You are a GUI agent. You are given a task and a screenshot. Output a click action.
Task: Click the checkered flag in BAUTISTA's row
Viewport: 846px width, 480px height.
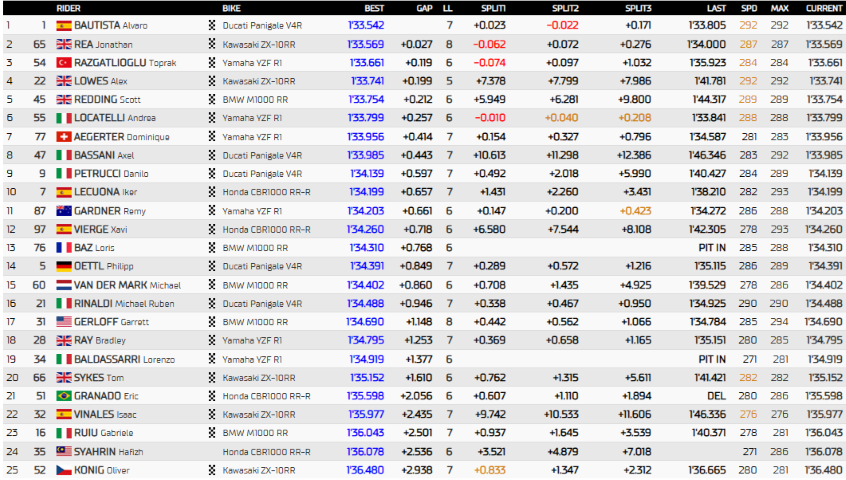[212, 25]
